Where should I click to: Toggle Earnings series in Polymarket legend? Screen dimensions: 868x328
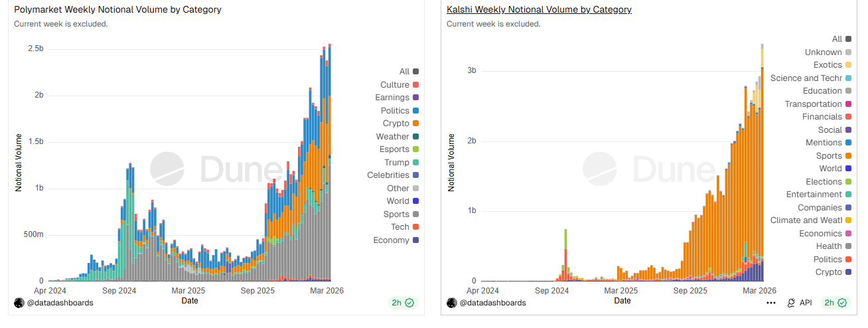[398, 98]
